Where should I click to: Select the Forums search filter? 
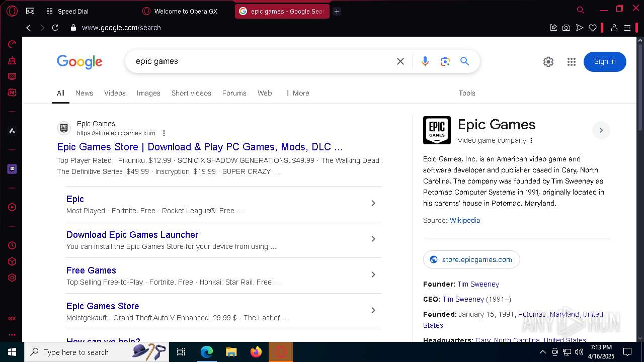[234, 93]
